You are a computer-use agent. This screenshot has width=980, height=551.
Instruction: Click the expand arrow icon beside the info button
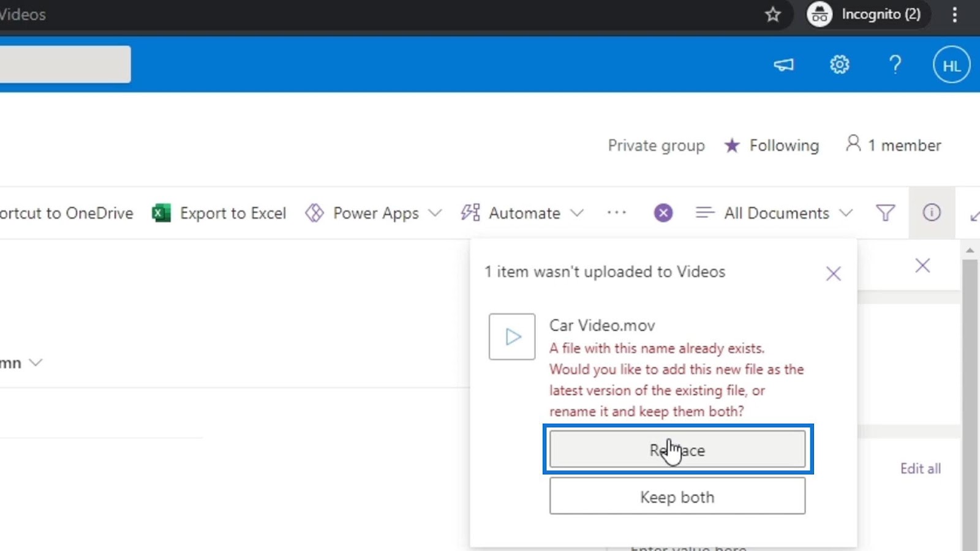(974, 214)
